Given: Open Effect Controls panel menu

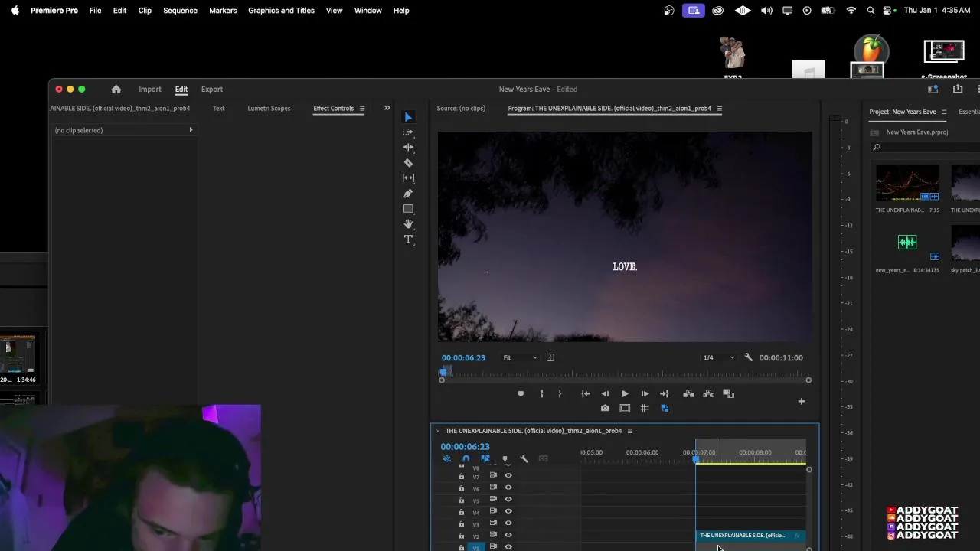Looking at the screenshot, I should click(x=362, y=109).
